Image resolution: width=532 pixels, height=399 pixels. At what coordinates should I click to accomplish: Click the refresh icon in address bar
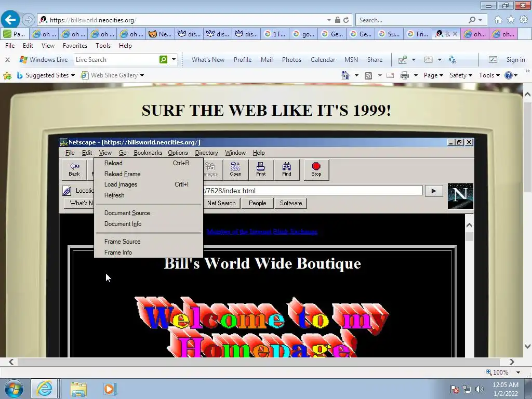click(x=345, y=20)
